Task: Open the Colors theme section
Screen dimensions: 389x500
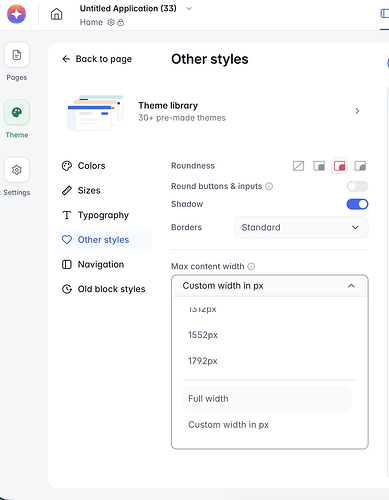Action: [104, 166]
